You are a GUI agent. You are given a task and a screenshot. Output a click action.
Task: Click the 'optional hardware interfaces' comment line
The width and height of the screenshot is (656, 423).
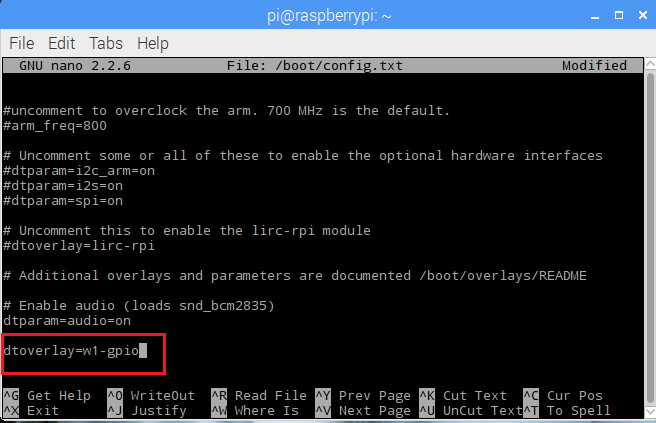tap(303, 156)
